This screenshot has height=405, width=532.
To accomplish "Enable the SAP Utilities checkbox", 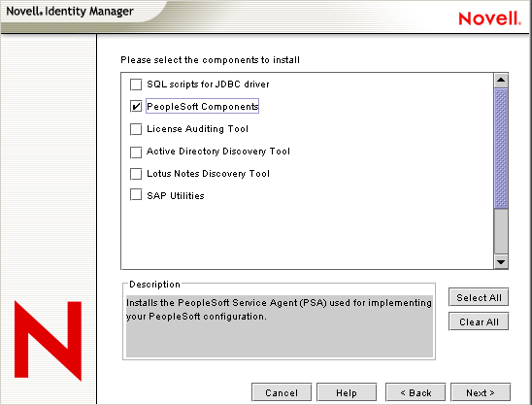I will pos(136,195).
